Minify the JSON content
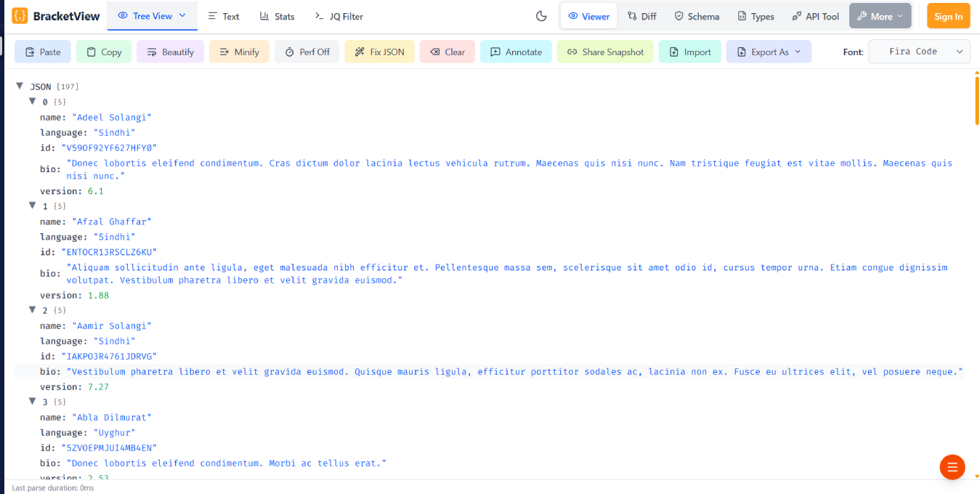Image resolution: width=980 pixels, height=494 pixels. [x=239, y=52]
